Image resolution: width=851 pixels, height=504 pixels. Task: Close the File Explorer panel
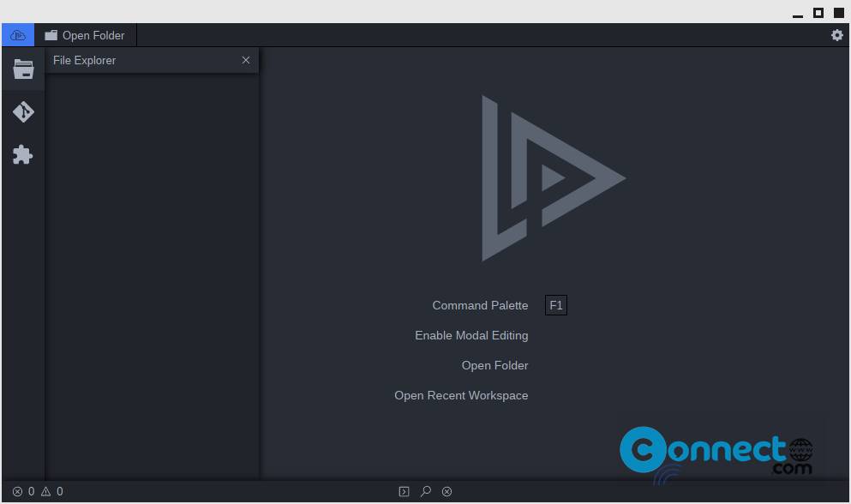click(x=246, y=60)
